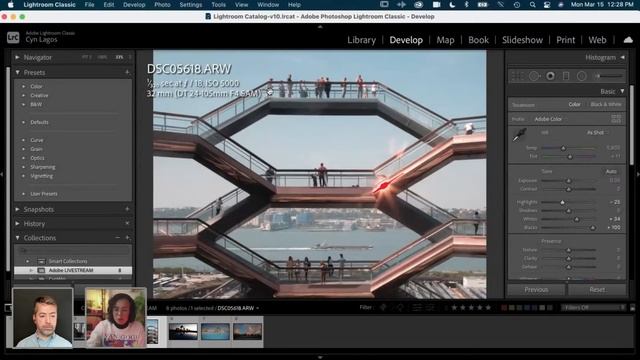Viewport: 640px width, 360px height.
Task: Open macOS Spotlight search icon
Action: [x=532, y=5]
